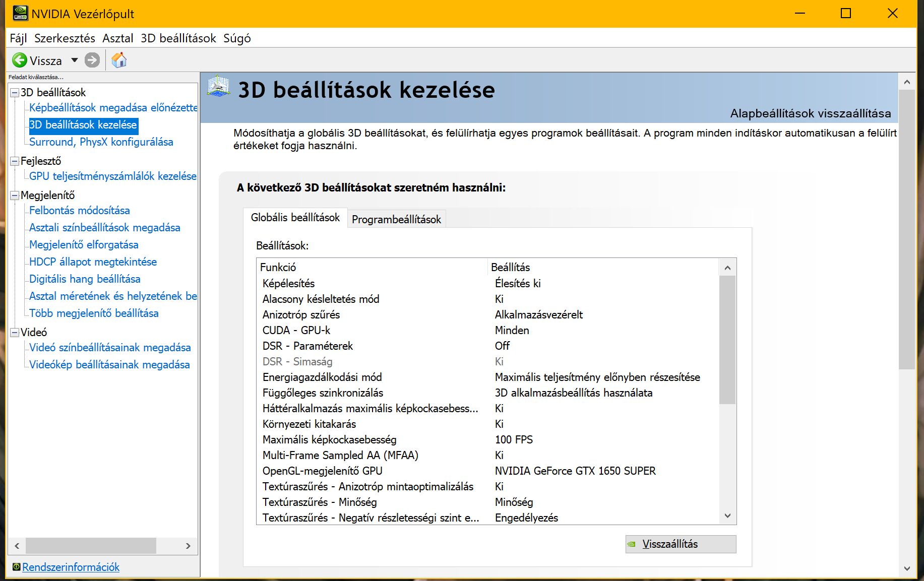Open Asztal méretének és helyzetének beállítása
This screenshot has width=924, height=581.
tap(113, 296)
